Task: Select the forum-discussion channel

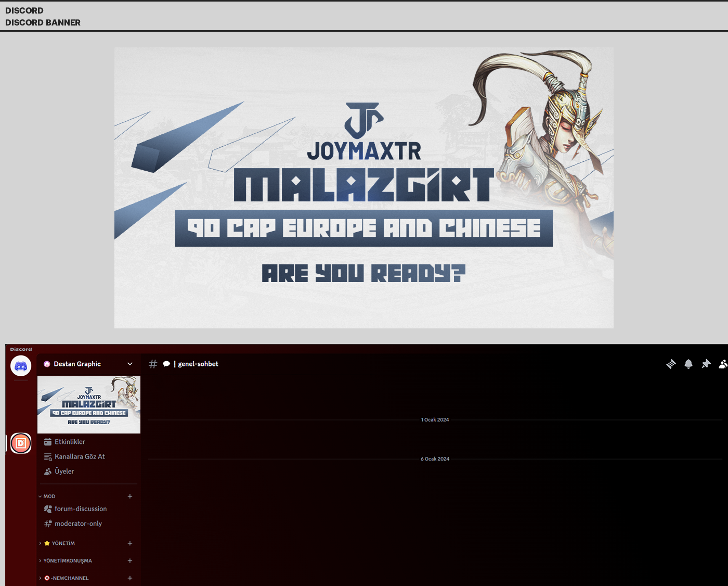Action: 81,509
